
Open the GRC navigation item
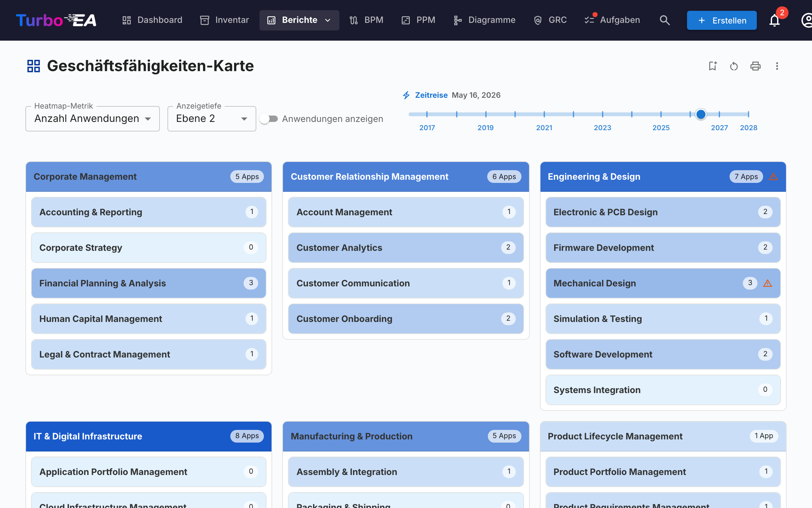(x=551, y=20)
